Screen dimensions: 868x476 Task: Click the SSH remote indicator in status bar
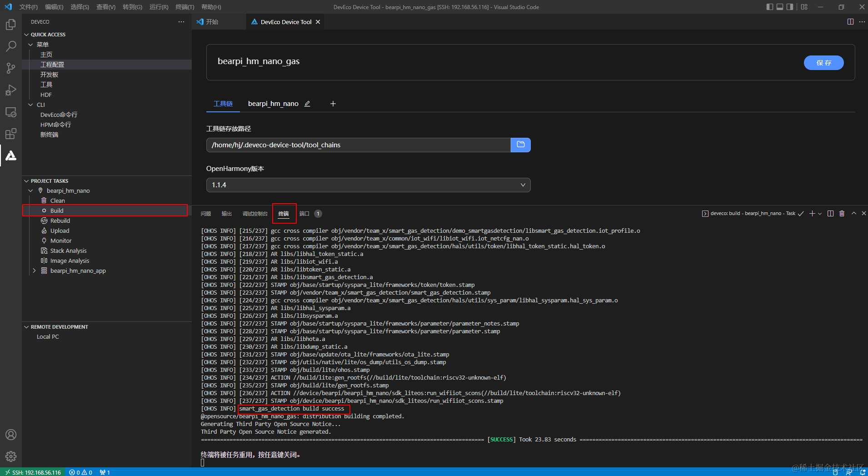[33, 472]
